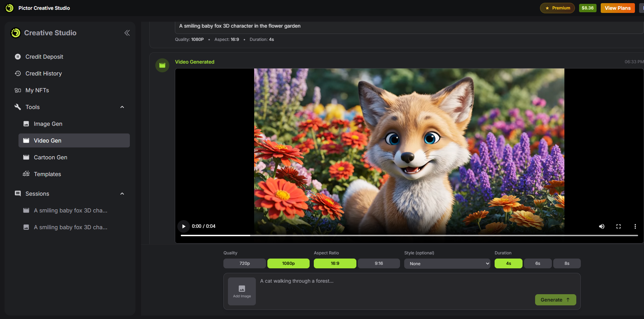644x319 pixels.
Task: Open Cartoon Gen tool
Action: pyautogui.click(x=51, y=157)
